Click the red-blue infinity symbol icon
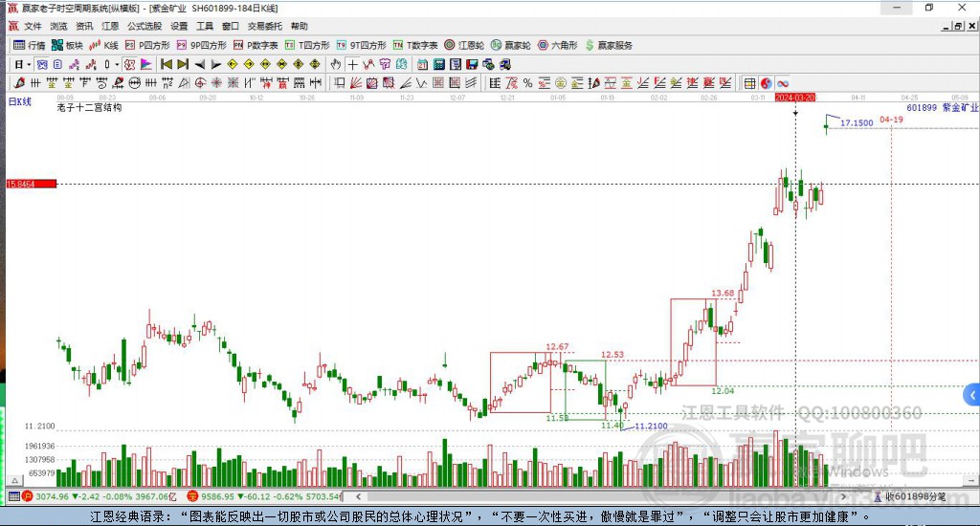 click(x=783, y=83)
